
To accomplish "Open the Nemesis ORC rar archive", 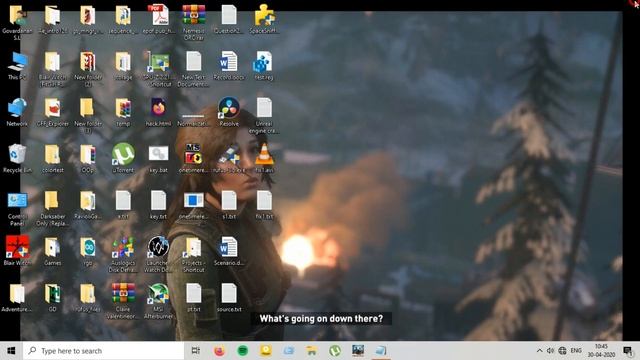I will tap(193, 22).
